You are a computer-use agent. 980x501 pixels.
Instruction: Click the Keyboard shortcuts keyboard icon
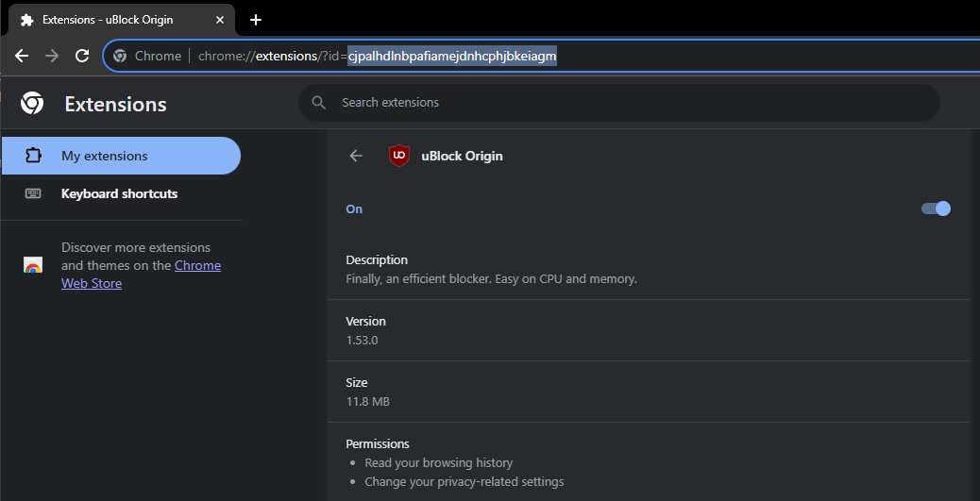coord(33,193)
